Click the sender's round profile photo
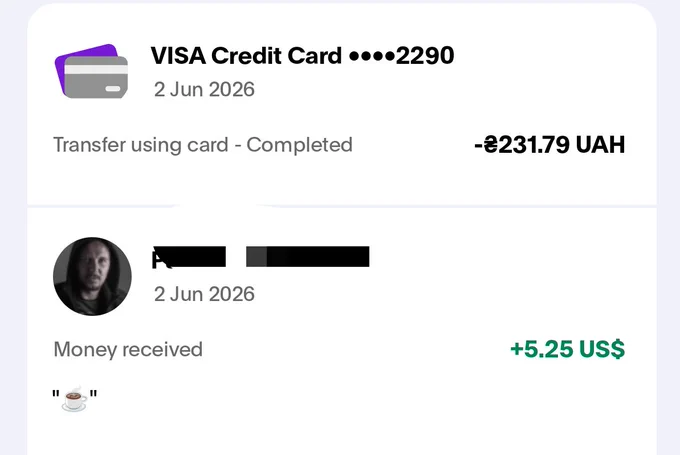Viewport: 680px width, 455px height. 92,276
